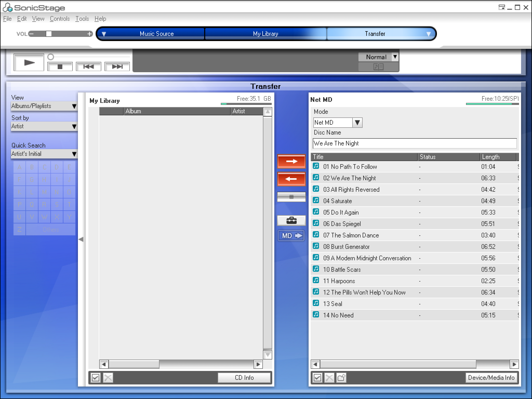
Task: Click the Device/Media Info button
Action: [491, 377]
